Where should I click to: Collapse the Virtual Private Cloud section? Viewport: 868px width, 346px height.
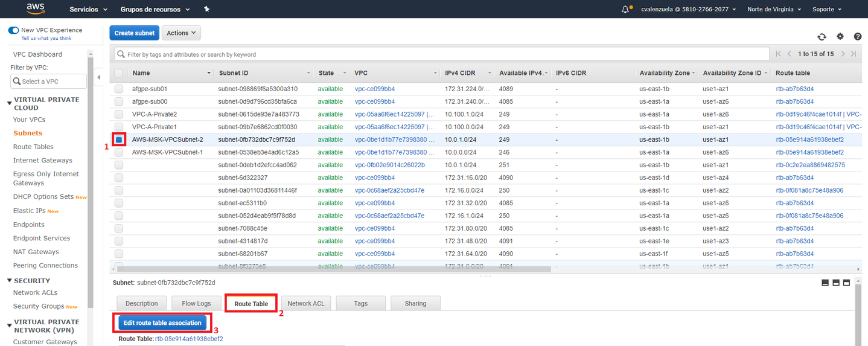(10, 103)
